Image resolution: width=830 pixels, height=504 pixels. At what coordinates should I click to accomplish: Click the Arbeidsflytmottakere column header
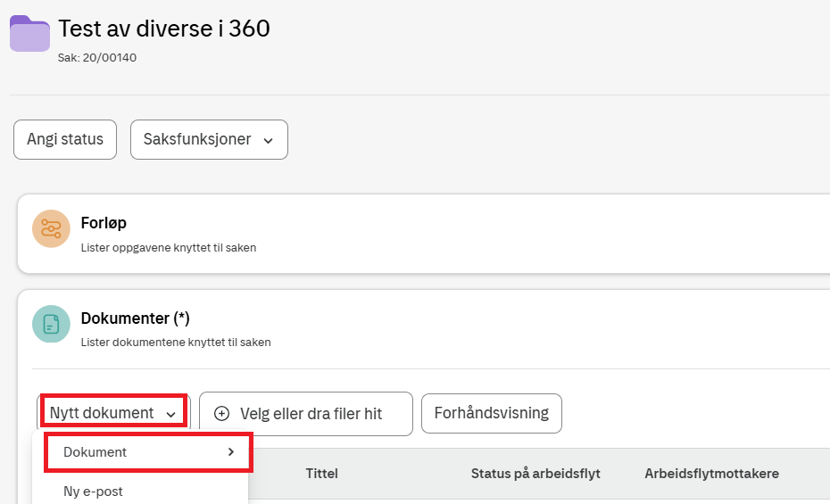click(x=711, y=474)
